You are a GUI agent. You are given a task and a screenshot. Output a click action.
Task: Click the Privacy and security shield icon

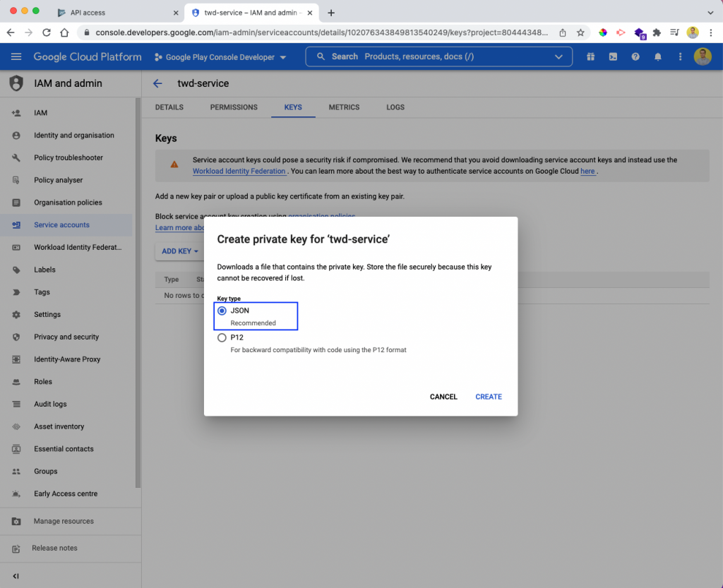16,337
